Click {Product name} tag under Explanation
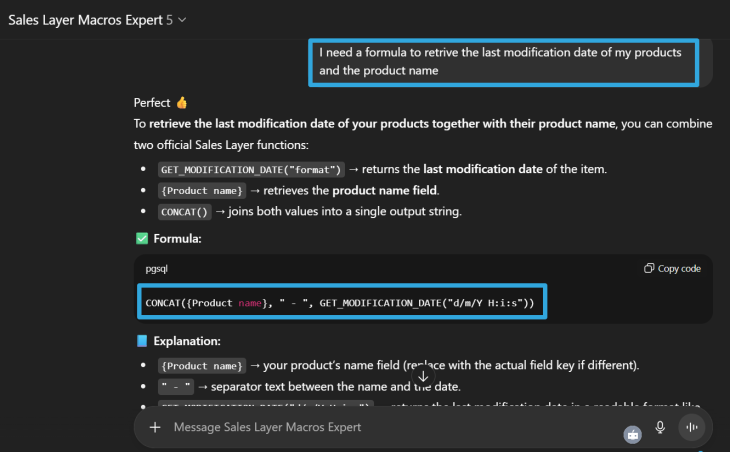This screenshot has height=452, width=730. click(x=203, y=365)
